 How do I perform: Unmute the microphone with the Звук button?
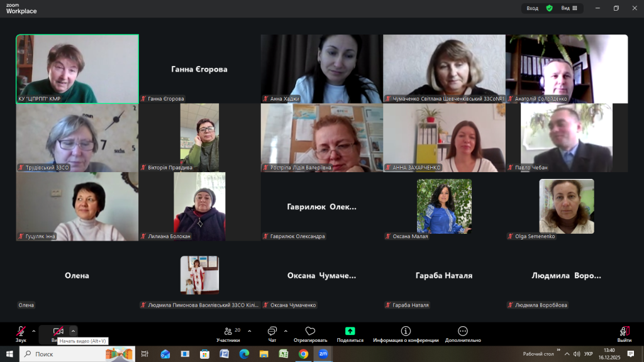click(x=21, y=332)
